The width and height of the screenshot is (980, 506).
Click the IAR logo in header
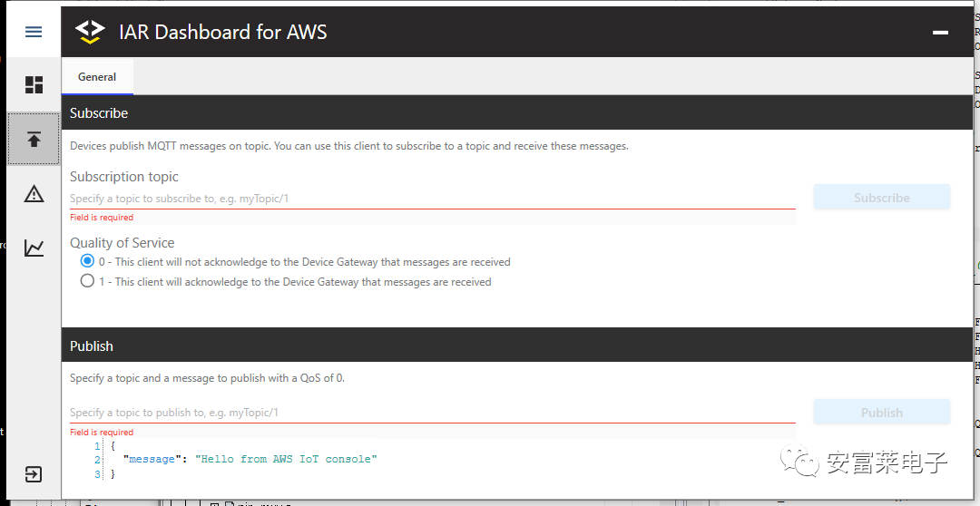pyautogui.click(x=90, y=32)
